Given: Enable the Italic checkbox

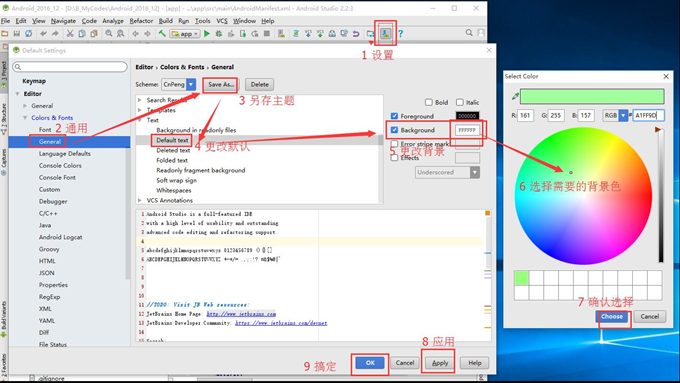Looking at the screenshot, I should pos(460,102).
